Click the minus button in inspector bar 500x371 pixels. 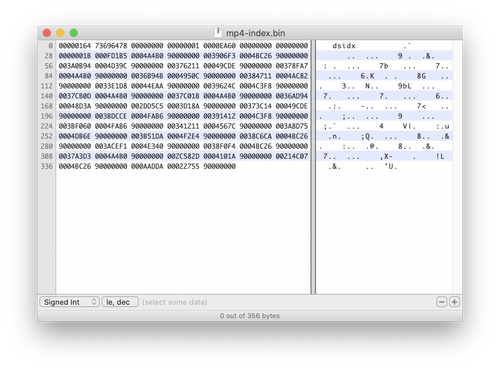(442, 302)
